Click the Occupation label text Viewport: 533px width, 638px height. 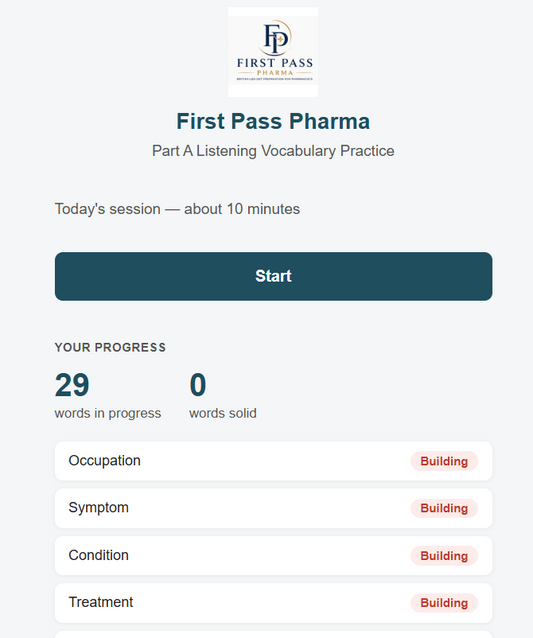pyautogui.click(x=105, y=461)
